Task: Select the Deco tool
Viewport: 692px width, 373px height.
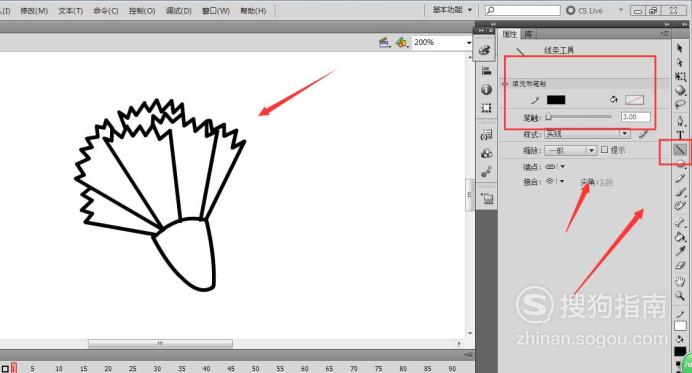Action: click(x=680, y=206)
